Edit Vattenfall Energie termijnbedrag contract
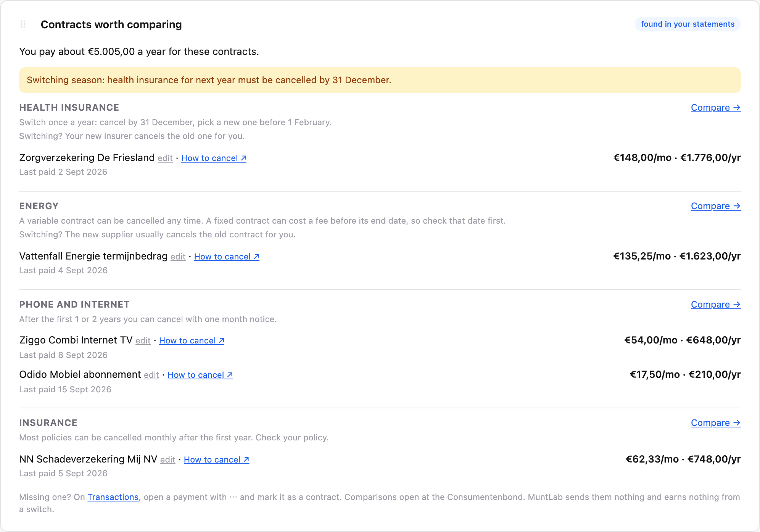Screen dimensions: 760x532 178,257
